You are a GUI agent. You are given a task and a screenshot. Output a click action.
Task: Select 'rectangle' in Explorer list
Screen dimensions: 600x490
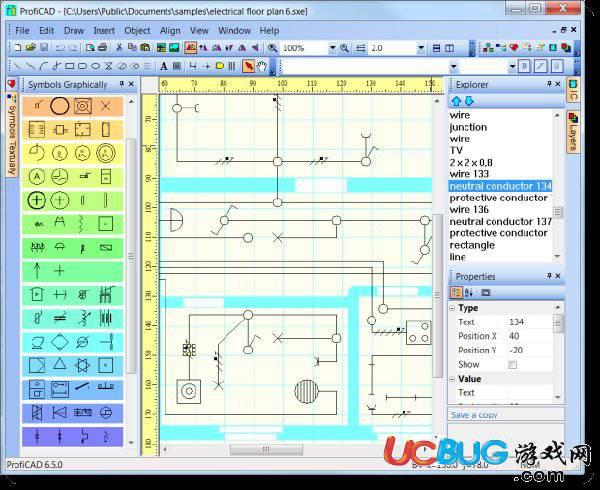tap(472, 245)
